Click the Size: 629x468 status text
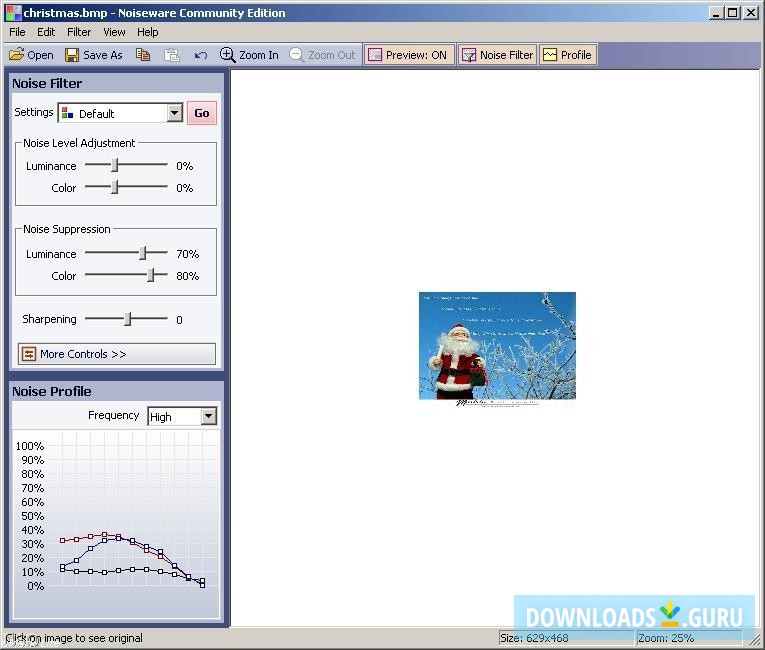Screen dimensions: 765x650 (534, 638)
